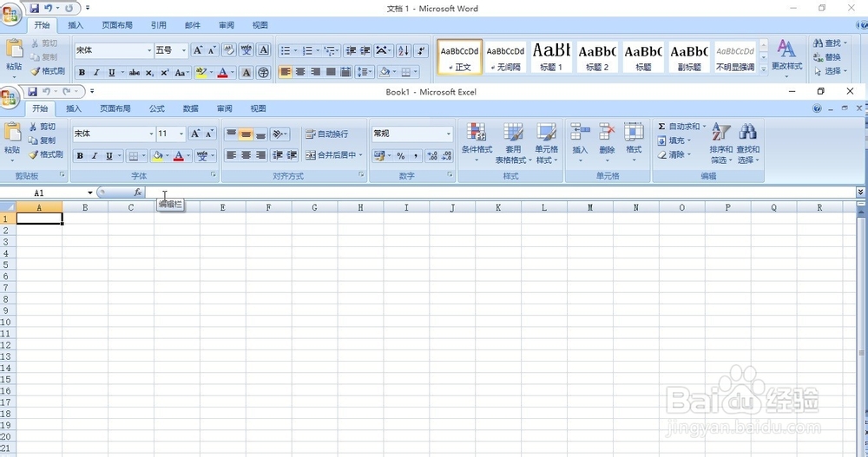This screenshot has width=868, height=457.
Task: Click the Excel Office button logo
Action: (x=9, y=98)
